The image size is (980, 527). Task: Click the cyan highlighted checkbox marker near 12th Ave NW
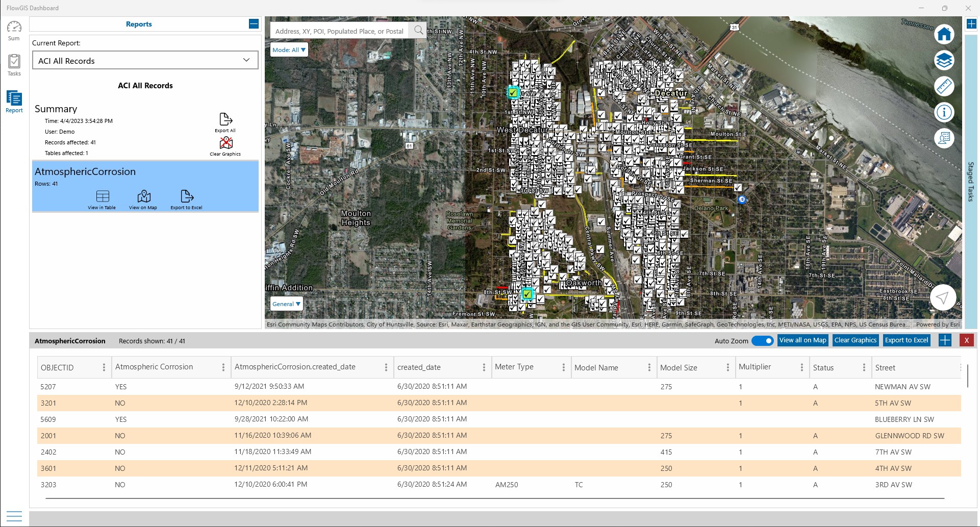513,93
